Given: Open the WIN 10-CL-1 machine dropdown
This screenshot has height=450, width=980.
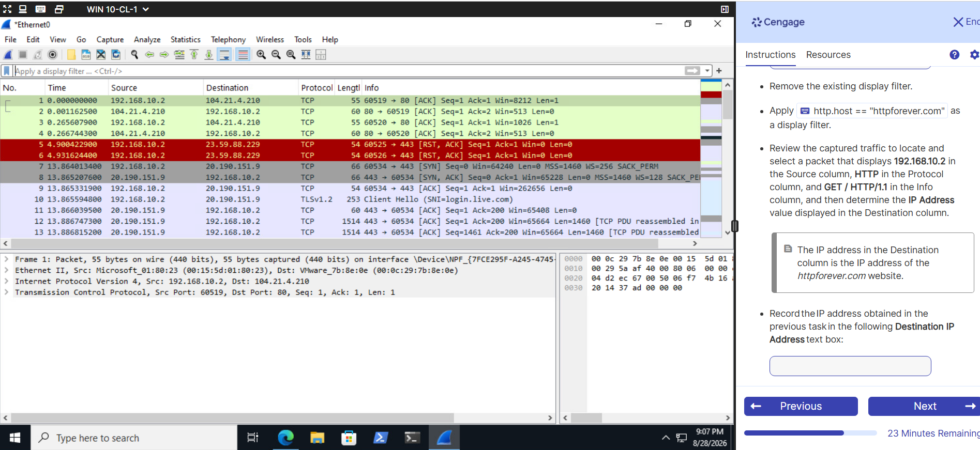Looking at the screenshot, I should (118, 9).
